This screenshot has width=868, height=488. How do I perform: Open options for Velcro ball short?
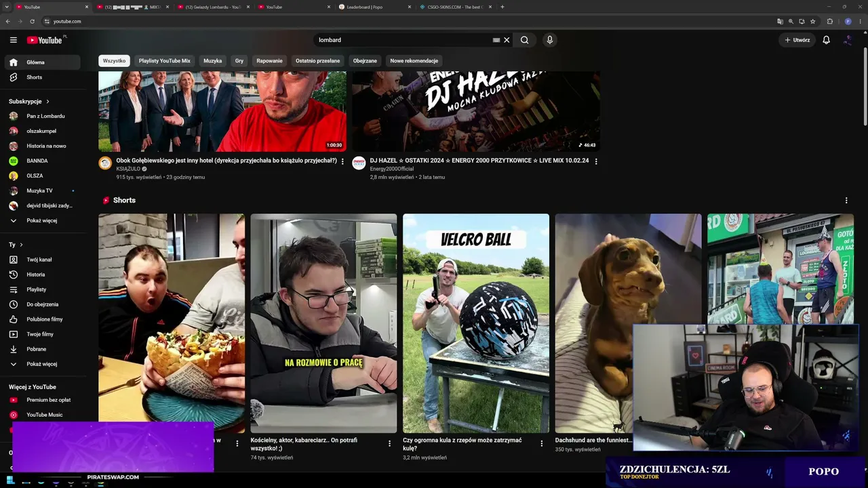tap(541, 443)
